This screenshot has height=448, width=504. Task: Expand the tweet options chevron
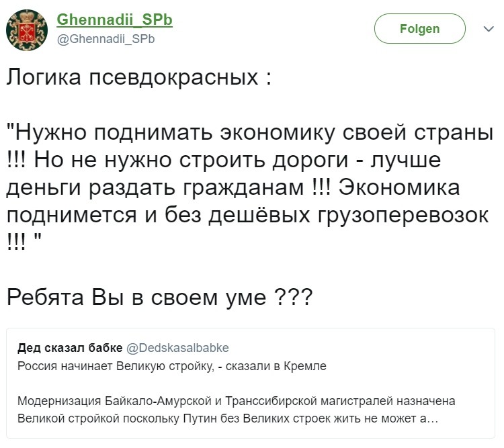pyautogui.click(x=489, y=30)
